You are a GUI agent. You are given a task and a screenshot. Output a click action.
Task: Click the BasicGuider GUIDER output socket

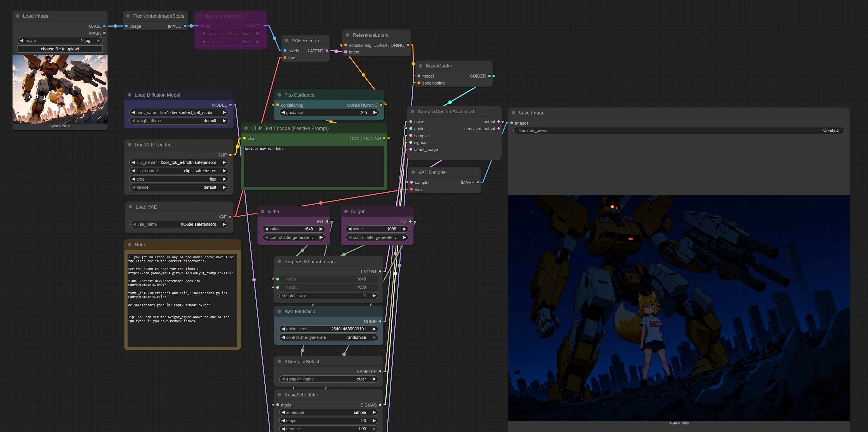(x=489, y=76)
